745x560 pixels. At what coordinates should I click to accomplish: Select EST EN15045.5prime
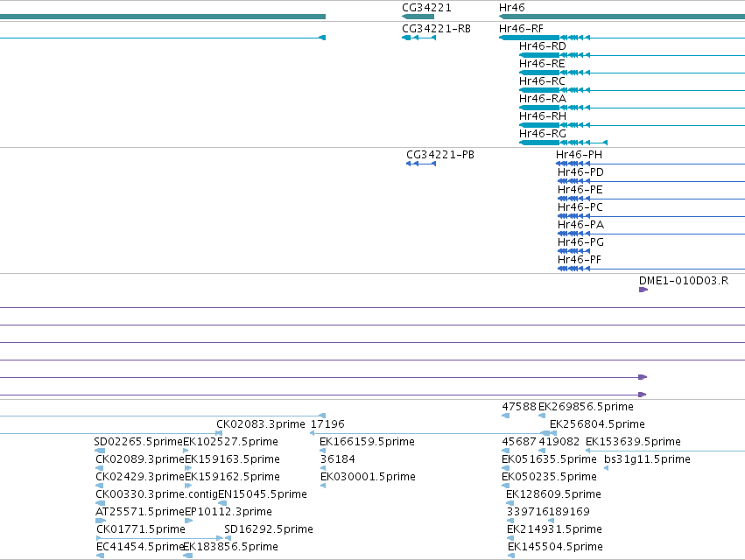tap(263, 494)
